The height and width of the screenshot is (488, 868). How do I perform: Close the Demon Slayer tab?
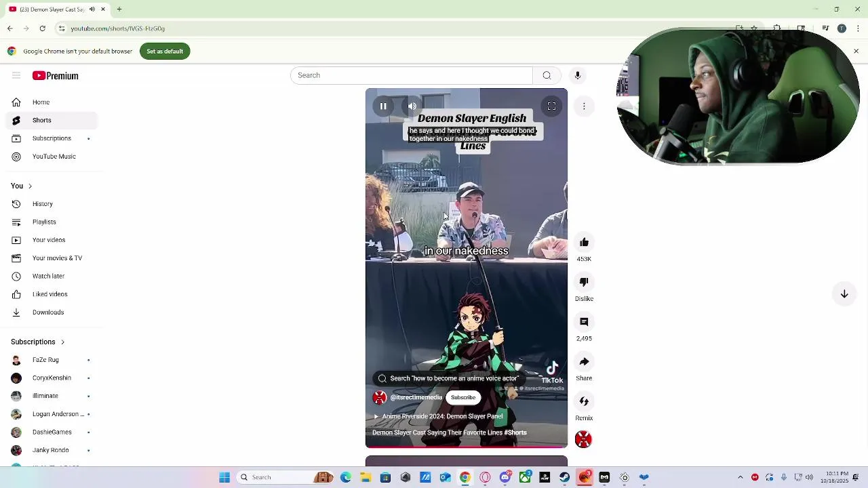tap(104, 9)
